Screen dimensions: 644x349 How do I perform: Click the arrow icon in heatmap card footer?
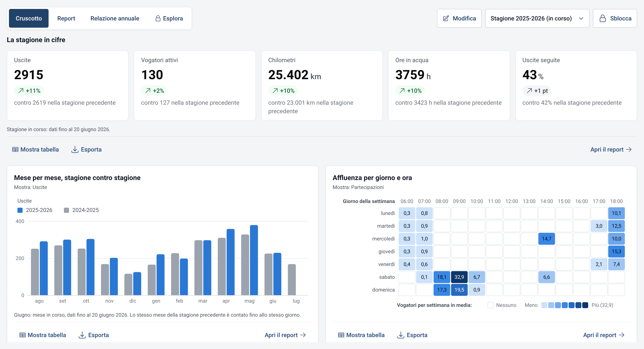click(x=621, y=335)
